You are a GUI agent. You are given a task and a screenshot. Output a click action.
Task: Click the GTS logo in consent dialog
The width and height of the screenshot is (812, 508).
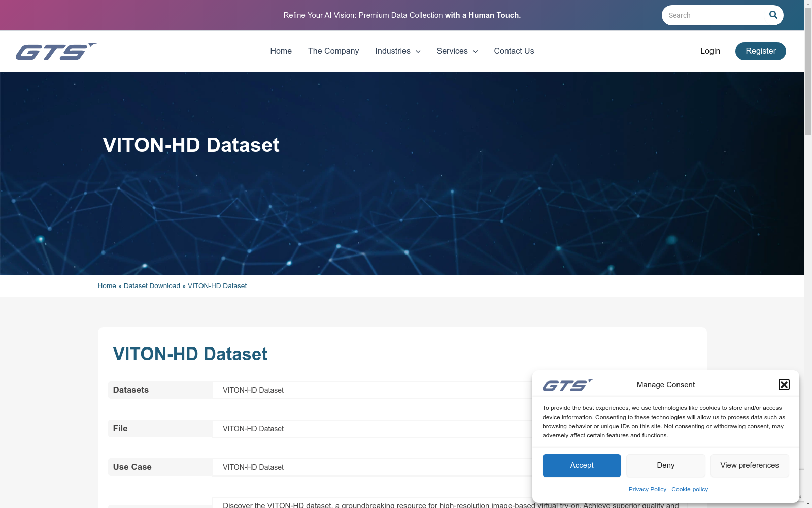(567, 385)
